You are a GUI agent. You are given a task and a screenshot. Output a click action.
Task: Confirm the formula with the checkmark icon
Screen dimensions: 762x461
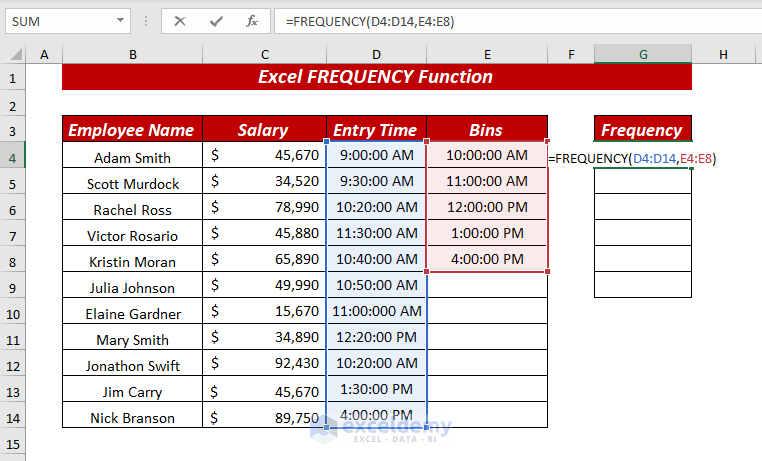coord(216,21)
